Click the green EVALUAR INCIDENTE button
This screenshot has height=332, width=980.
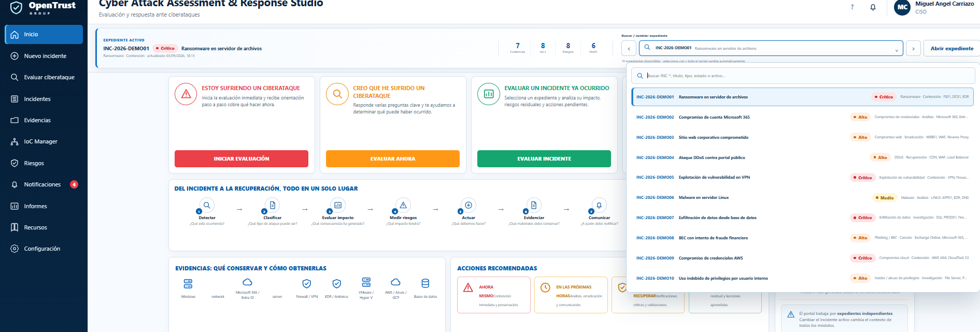tap(544, 158)
